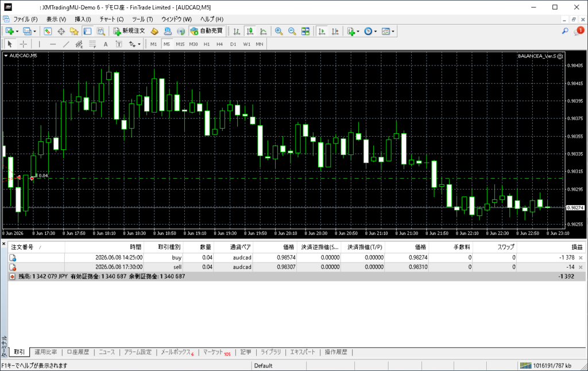Switch timeframe to M1
588x371 pixels.
153,44
